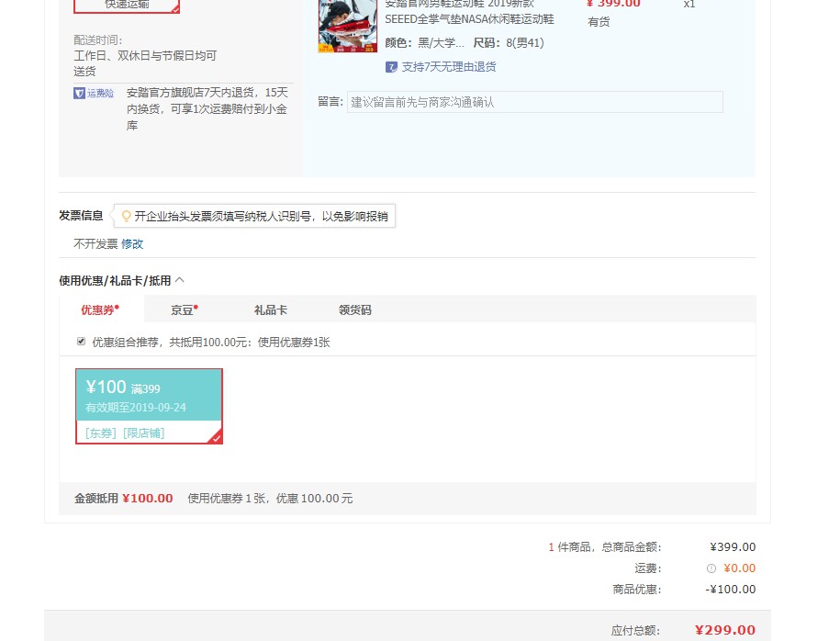
Task: Open the 礼品卡 tab
Action: click(x=271, y=309)
